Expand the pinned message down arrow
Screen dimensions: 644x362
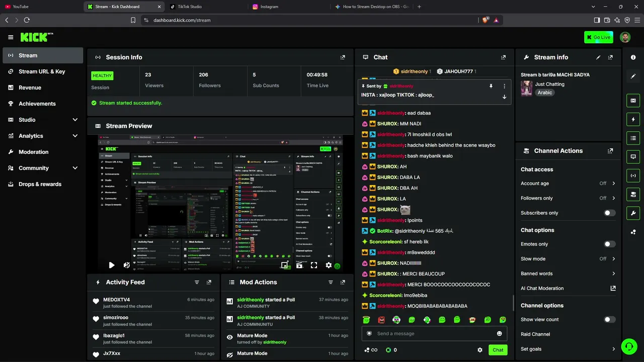click(x=504, y=97)
